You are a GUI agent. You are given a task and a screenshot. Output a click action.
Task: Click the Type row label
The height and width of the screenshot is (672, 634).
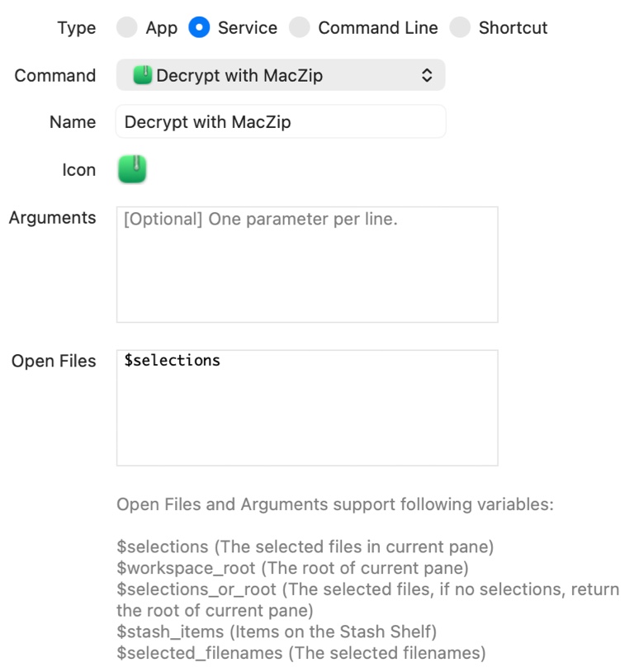click(x=75, y=27)
